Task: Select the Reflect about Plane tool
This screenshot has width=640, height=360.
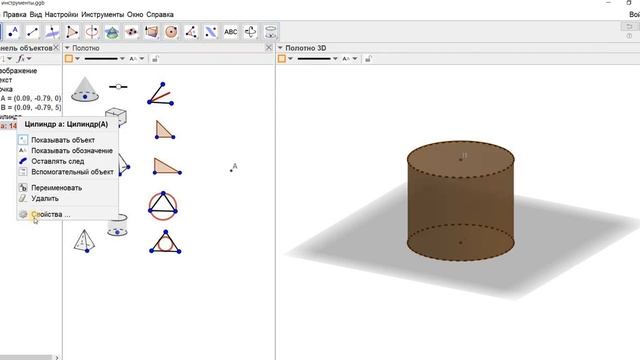Action: pyautogui.click(x=211, y=32)
